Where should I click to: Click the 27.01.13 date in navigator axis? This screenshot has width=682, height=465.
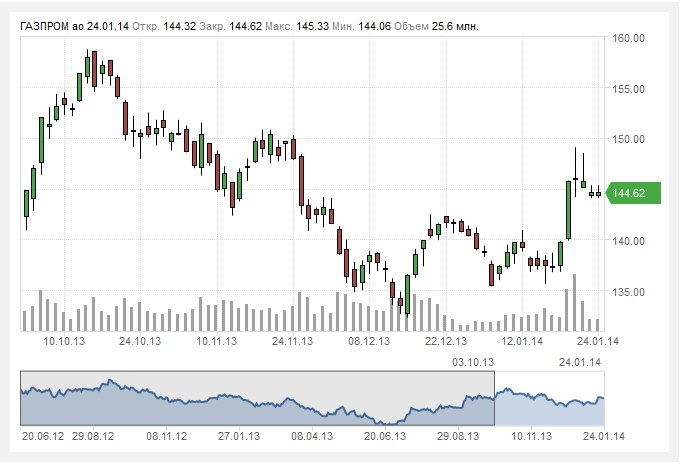click(x=238, y=436)
